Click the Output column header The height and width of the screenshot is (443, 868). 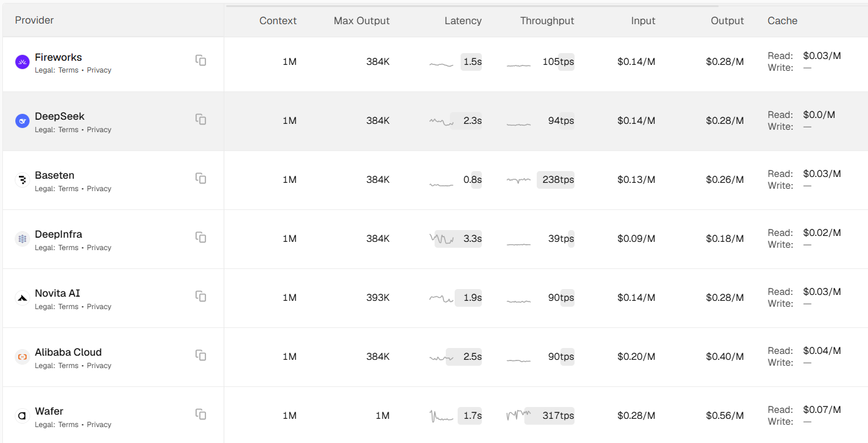pos(727,21)
